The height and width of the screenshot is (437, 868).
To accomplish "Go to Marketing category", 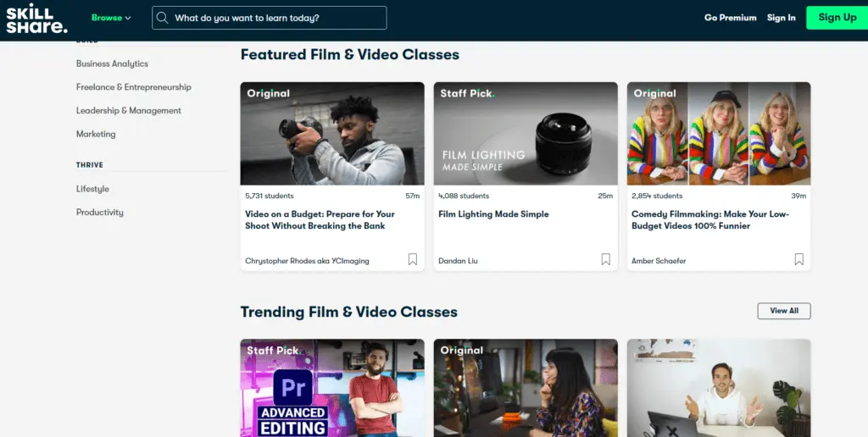I will coord(96,134).
